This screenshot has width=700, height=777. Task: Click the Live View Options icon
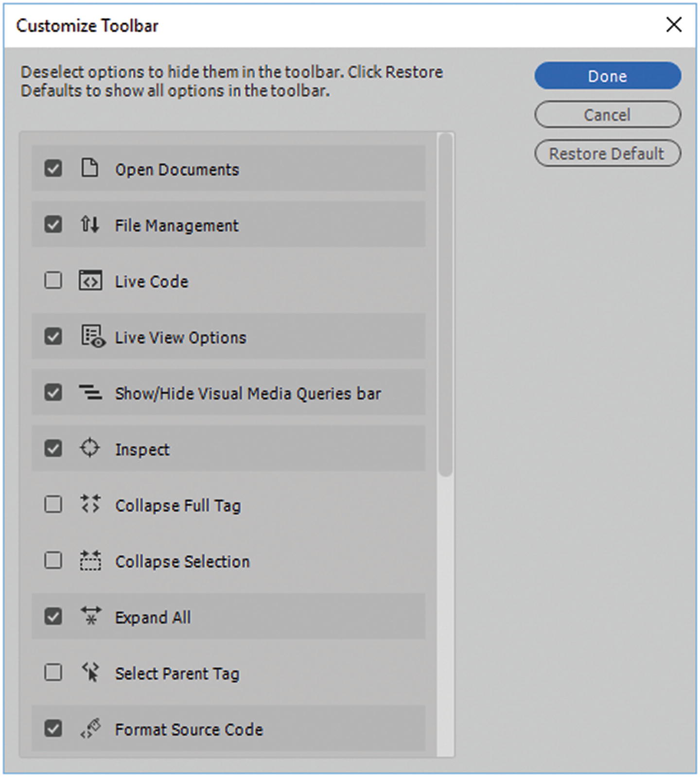pos(92,336)
